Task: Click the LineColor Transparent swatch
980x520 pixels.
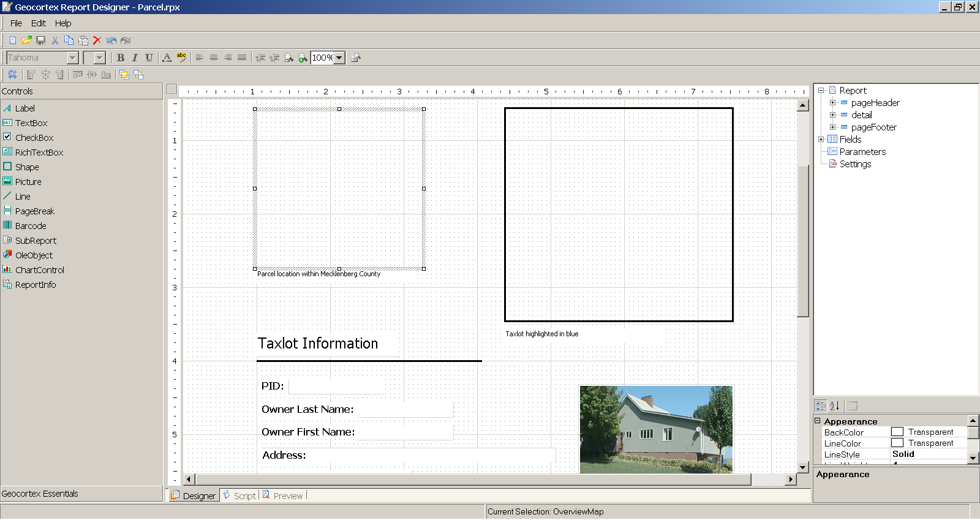Action: pos(897,443)
